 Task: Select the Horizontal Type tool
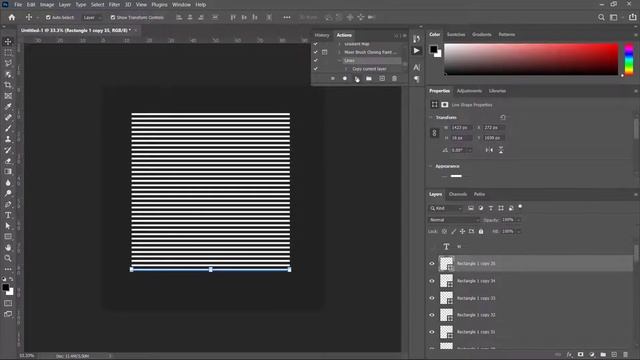pyautogui.click(x=8, y=215)
